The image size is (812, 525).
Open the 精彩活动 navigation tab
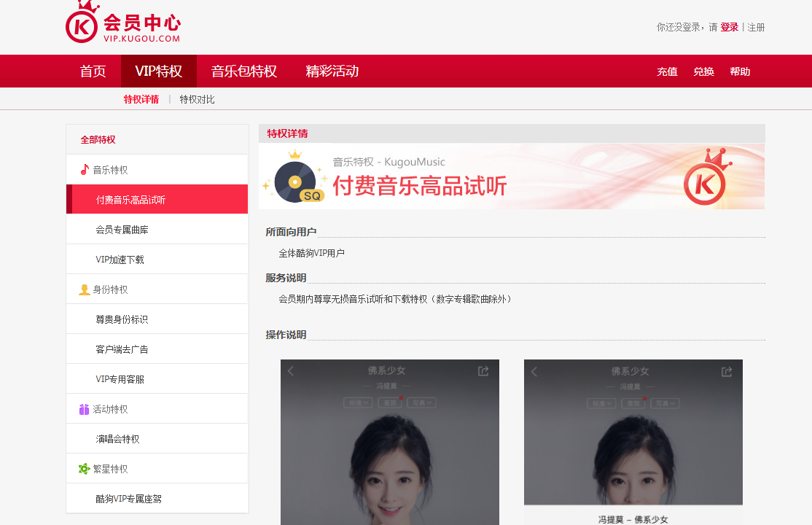click(x=332, y=71)
